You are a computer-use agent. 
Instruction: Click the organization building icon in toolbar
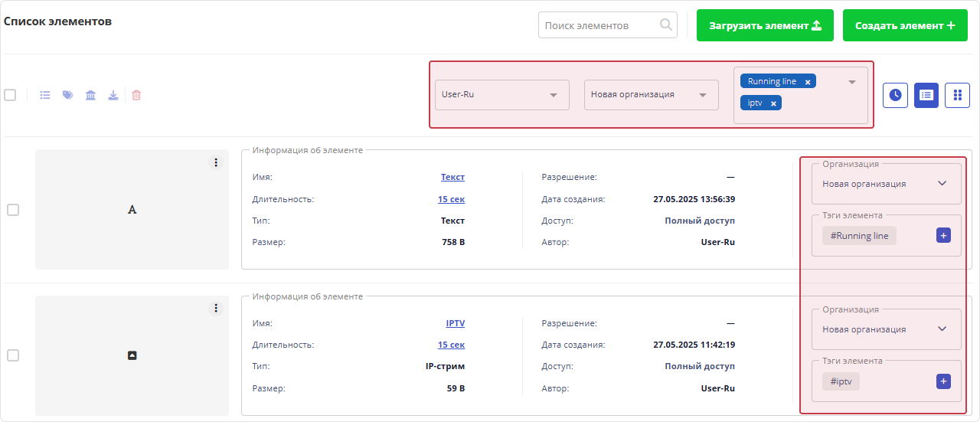90,96
